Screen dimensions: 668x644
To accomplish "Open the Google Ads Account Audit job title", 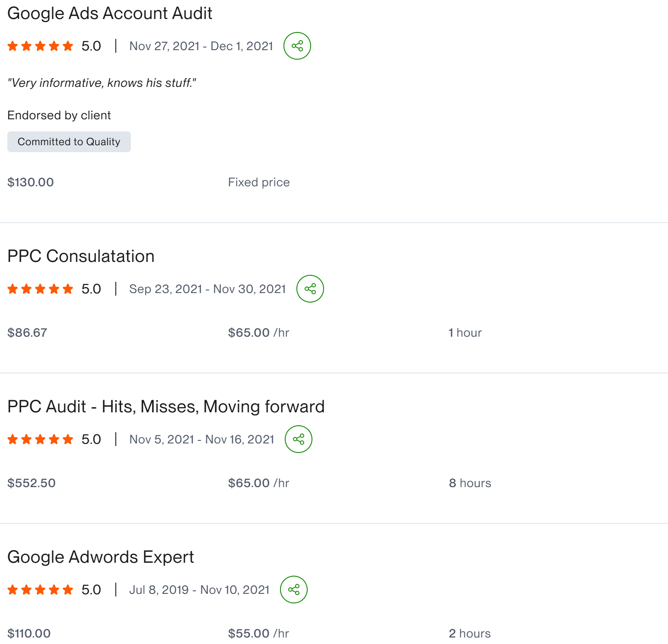I will 110,13.
